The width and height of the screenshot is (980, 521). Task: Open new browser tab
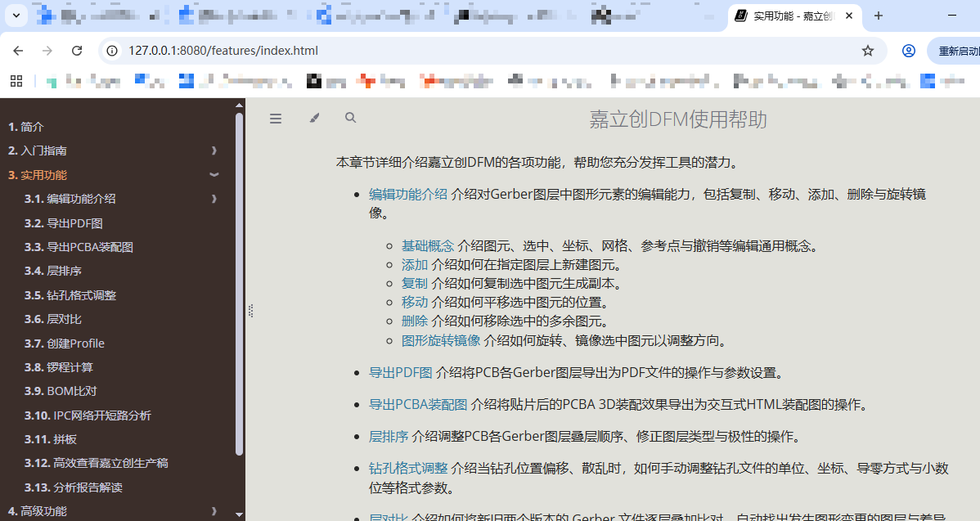[x=878, y=16]
